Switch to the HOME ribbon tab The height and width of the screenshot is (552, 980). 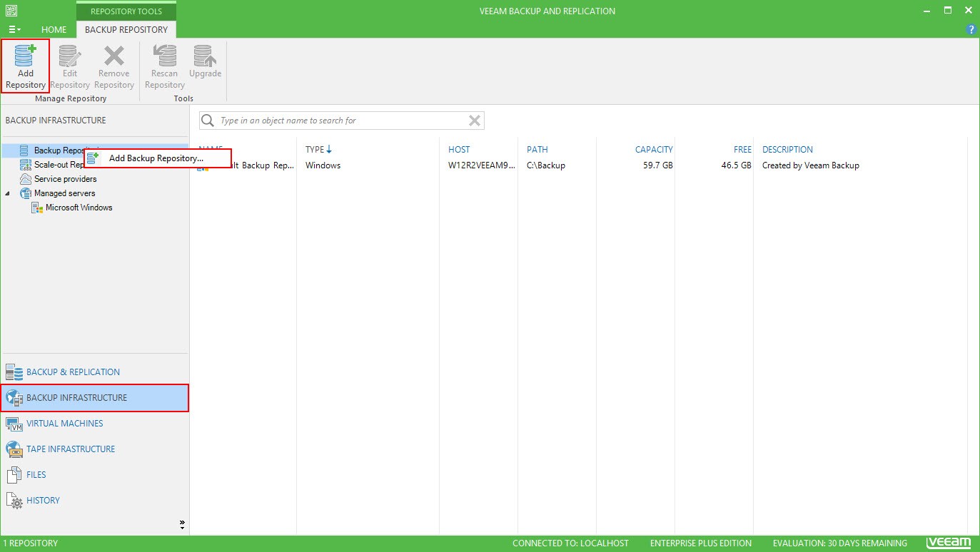tap(54, 30)
